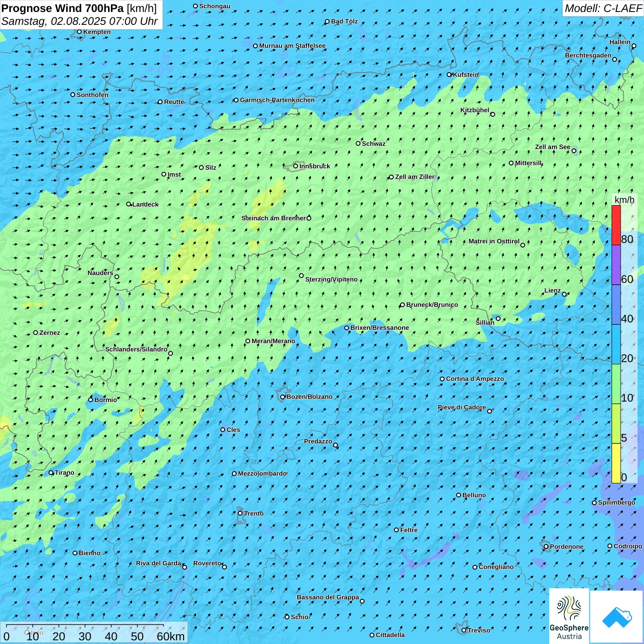Click the yellow legend segment near 0

(x=616, y=463)
